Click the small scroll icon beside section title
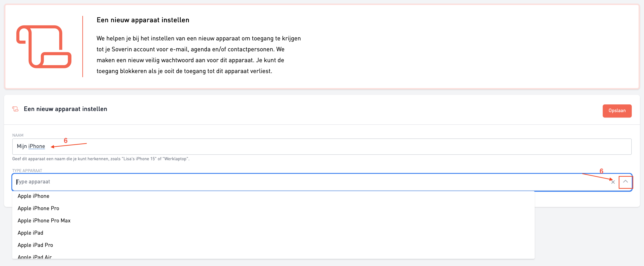This screenshot has height=266, width=644. (x=15, y=109)
